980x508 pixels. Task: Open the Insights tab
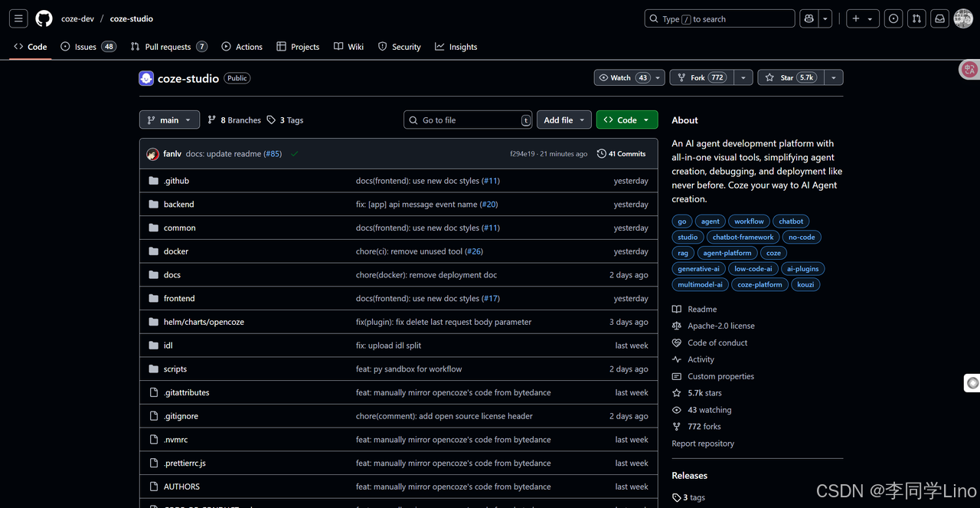pos(456,47)
